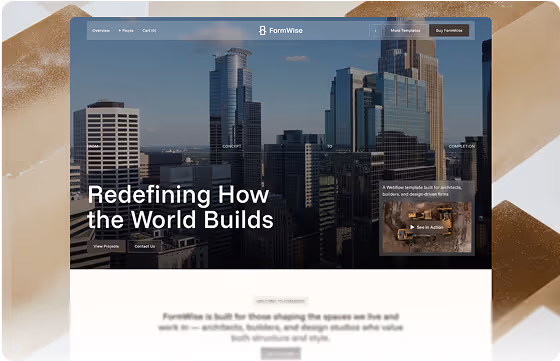Click the Webflow template description text
The width and height of the screenshot is (560, 361).
(422, 191)
